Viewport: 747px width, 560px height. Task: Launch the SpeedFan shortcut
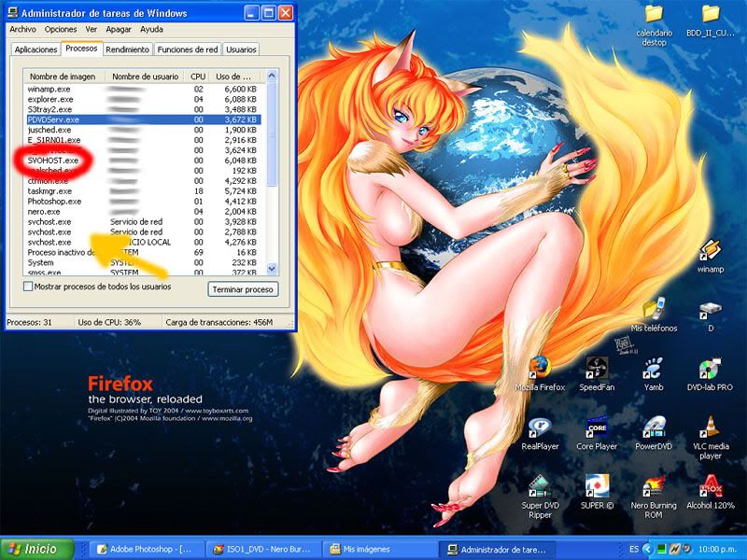(597, 373)
